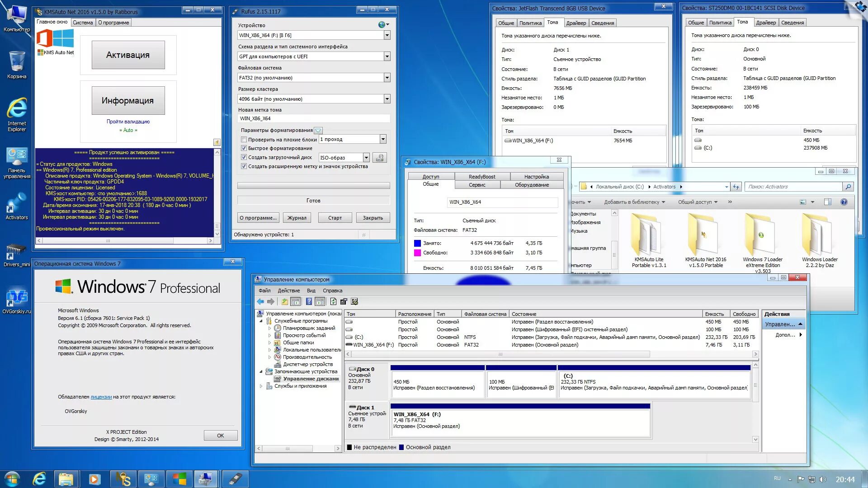This screenshot has height=488, width=868.
Task: Open the Drivers_mini desktop icon
Action: click(17, 255)
